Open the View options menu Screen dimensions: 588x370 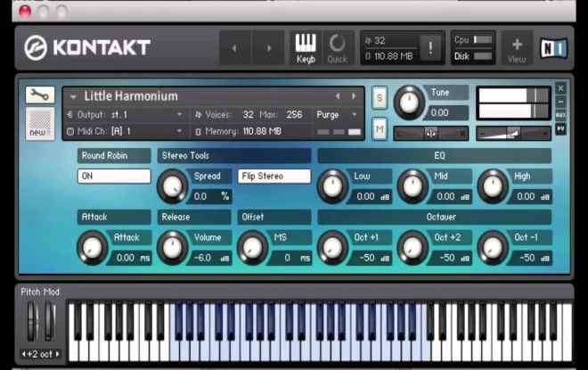pos(517,48)
